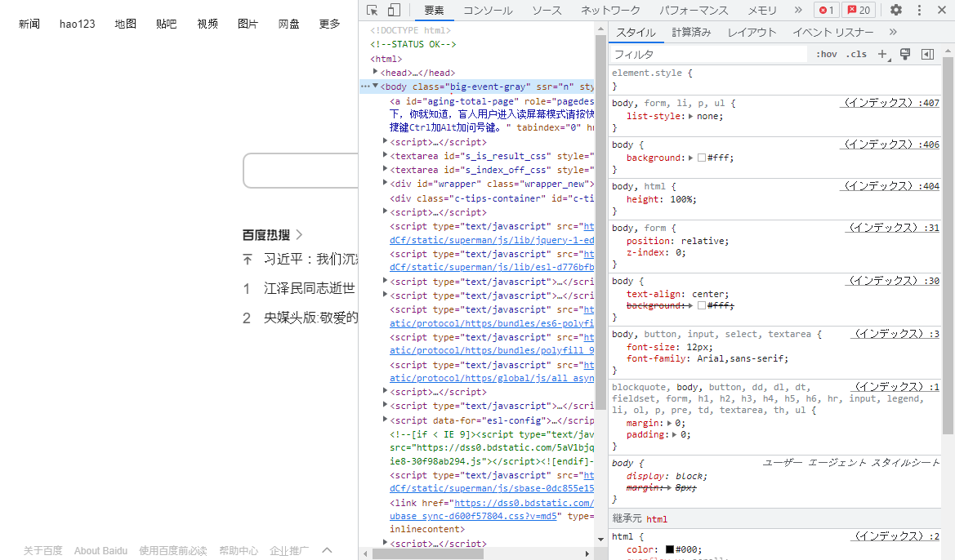This screenshot has height=560, width=955.
Task: Open strikethrough background #fff color swatch
Action: [x=702, y=305]
